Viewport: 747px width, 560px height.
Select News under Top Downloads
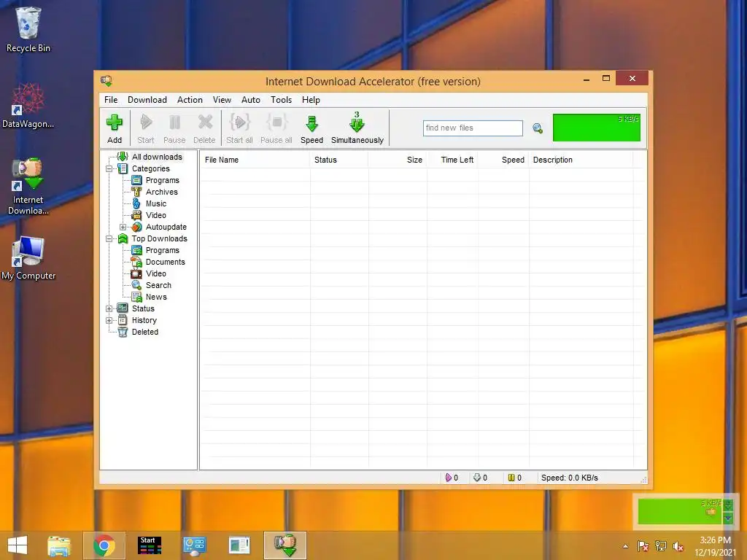[x=156, y=297]
